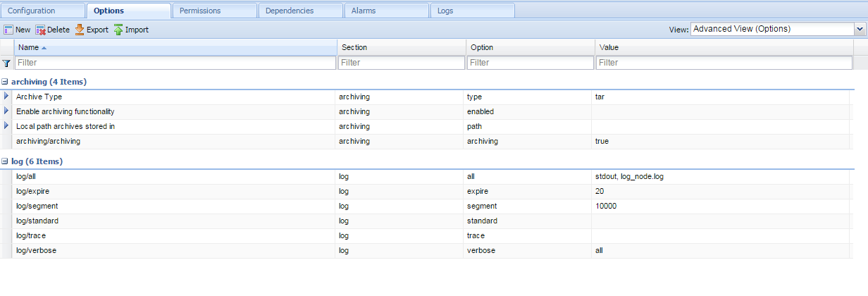
Task: Expand the Archive Type row arrow
Action: tap(6, 97)
